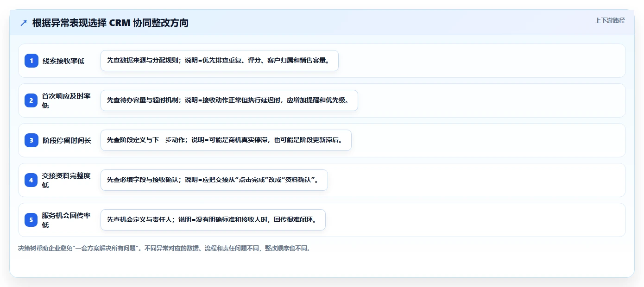Screen dimensions: 644x287
Task: Click the 阶段停留时间长 label
Action: [x=67, y=140]
